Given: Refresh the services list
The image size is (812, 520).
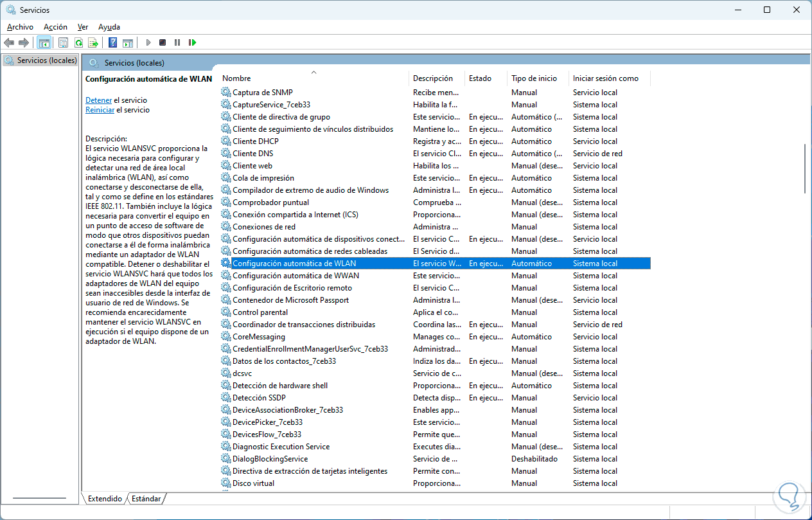Looking at the screenshot, I should 78,42.
